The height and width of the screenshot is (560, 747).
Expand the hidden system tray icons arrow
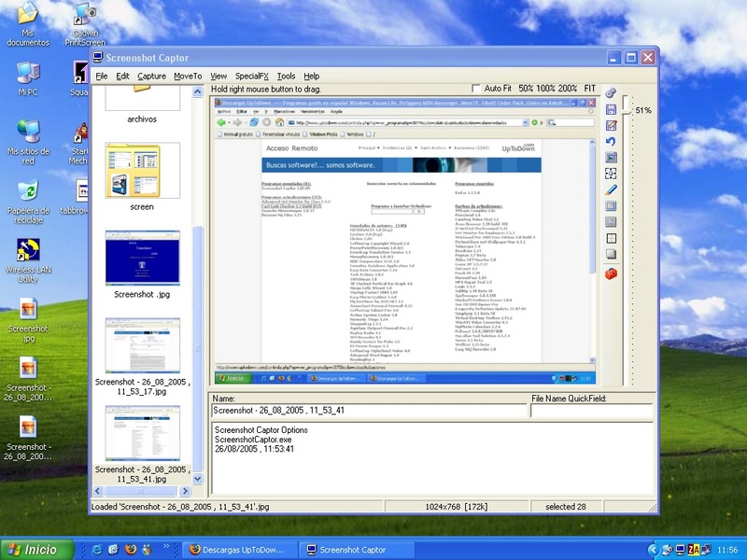pyautogui.click(x=653, y=550)
